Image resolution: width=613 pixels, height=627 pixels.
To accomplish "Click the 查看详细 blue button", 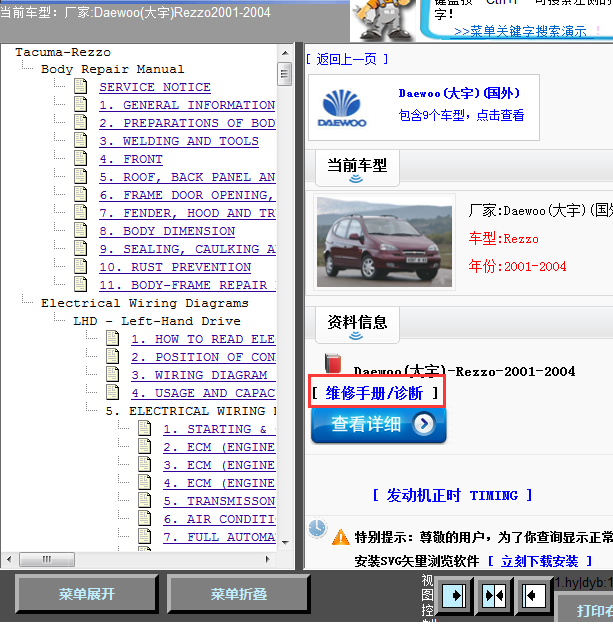I will [379, 425].
